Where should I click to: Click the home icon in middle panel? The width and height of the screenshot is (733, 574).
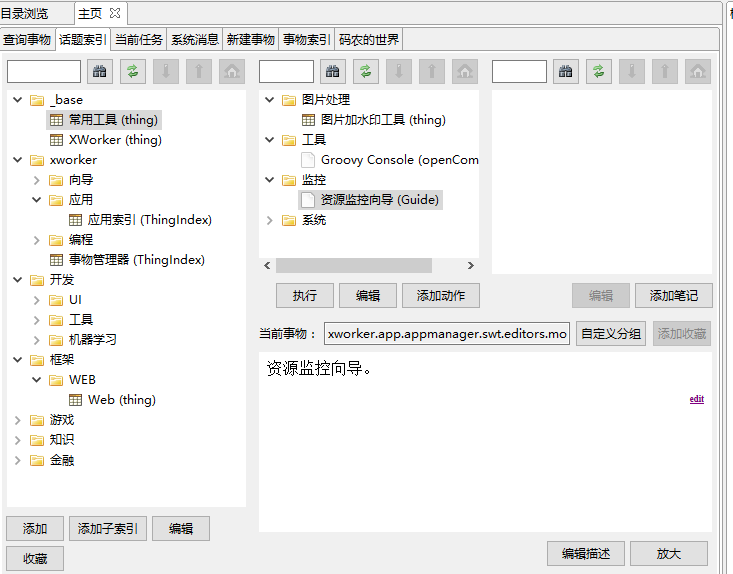[465, 72]
